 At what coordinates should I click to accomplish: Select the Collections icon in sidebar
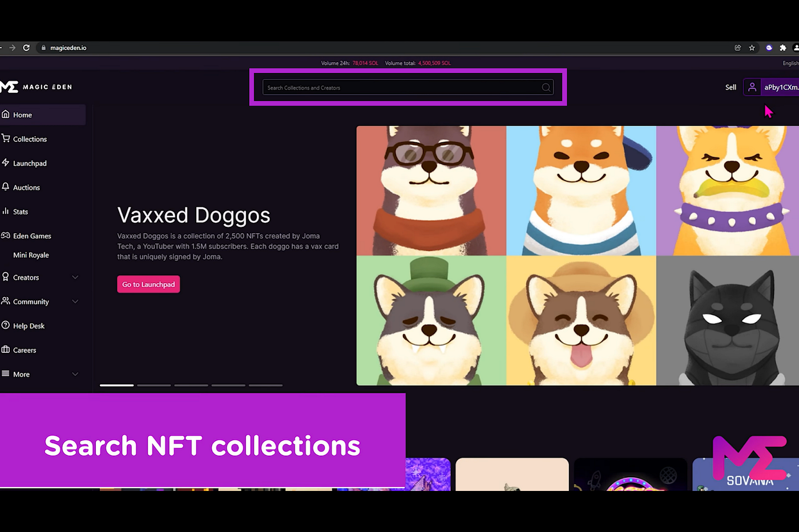[6, 139]
